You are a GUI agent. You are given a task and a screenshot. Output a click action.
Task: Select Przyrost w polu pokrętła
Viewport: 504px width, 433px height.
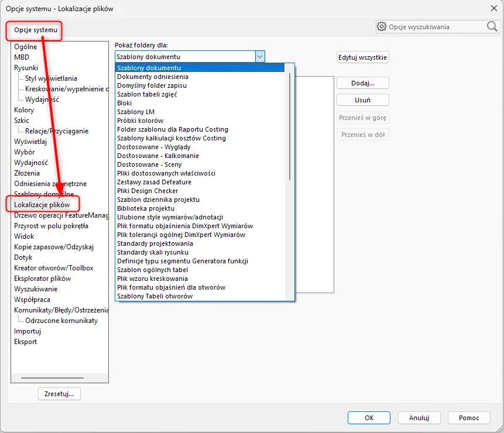(51, 226)
